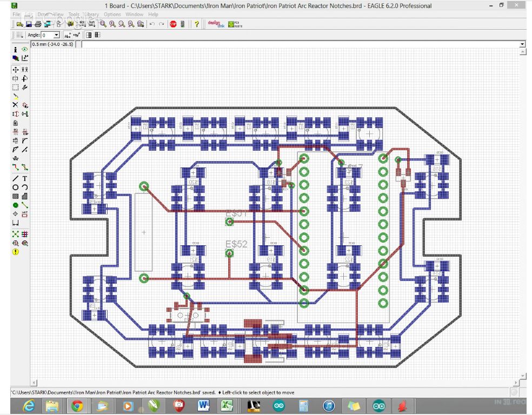532x415 pixels.
Task: Open Google Chrome from taskbar
Action: tap(77, 406)
